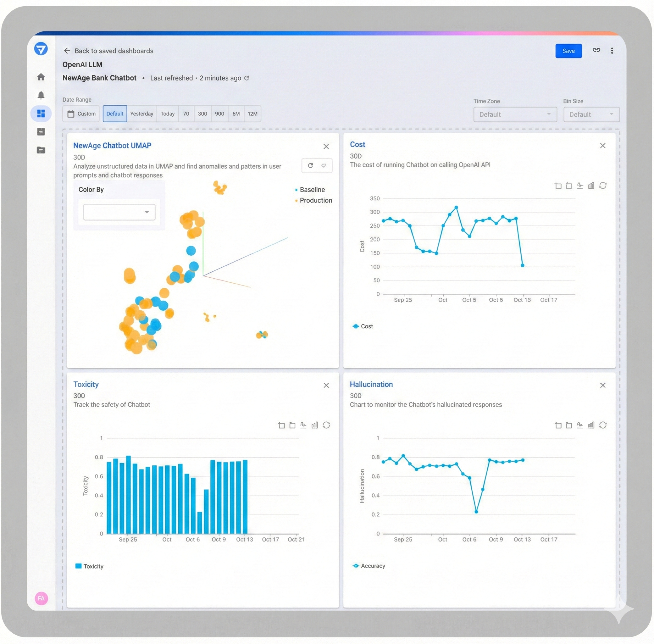Toggle Production series in UMAP legend
Viewport: 654px width, 644px height.
tap(315, 201)
